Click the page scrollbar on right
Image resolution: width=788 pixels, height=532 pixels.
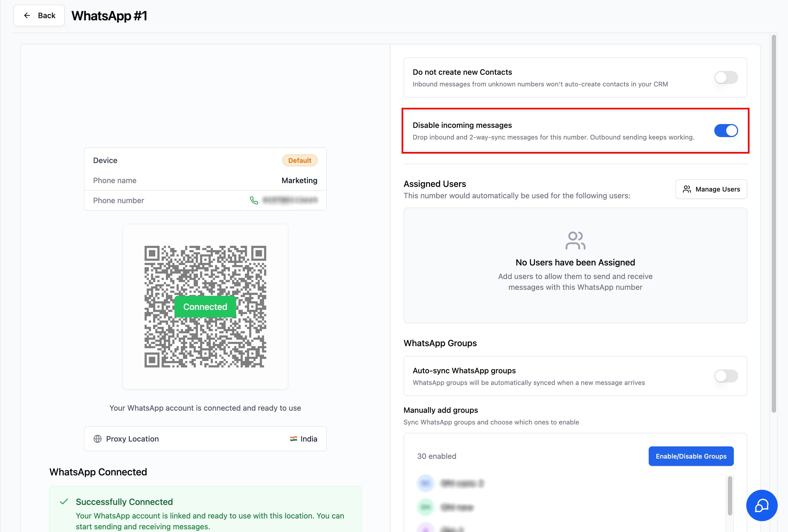click(x=774, y=224)
